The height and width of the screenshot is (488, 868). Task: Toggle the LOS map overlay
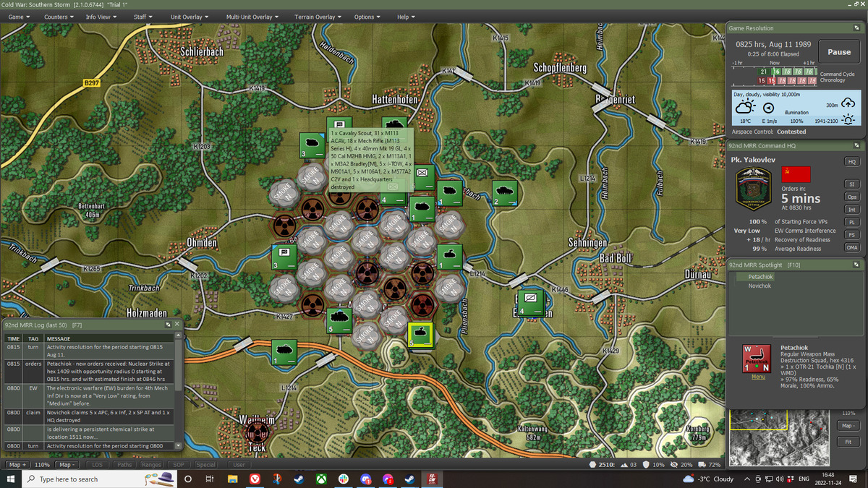point(98,465)
